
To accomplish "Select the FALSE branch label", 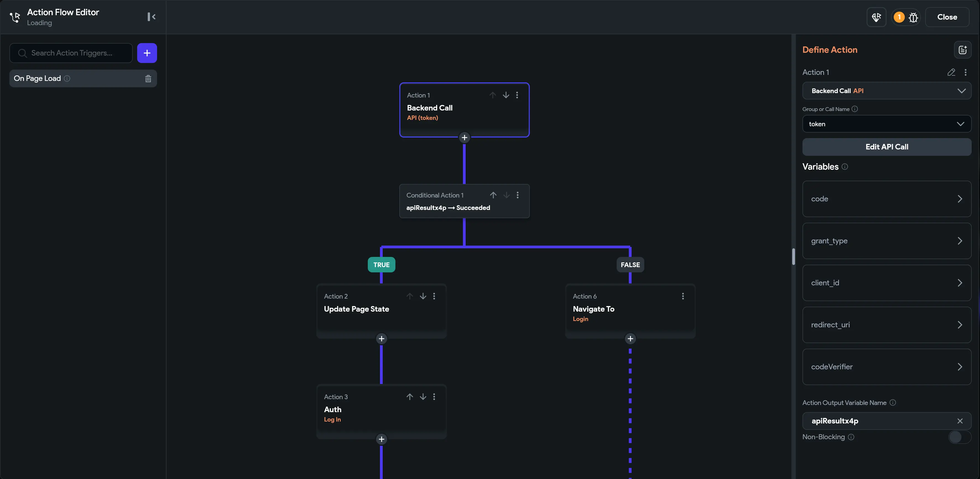I will [630, 265].
